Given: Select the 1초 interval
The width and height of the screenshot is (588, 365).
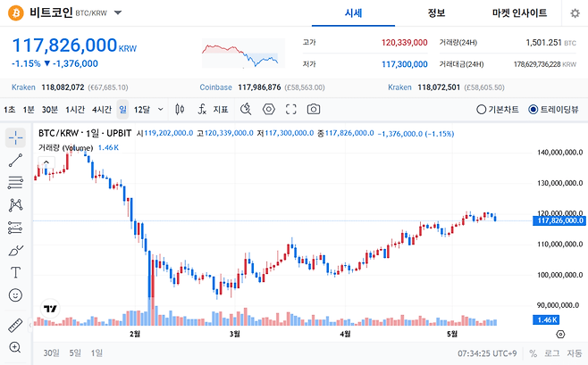Looking at the screenshot, I should pyautogui.click(x=9, y=109).
